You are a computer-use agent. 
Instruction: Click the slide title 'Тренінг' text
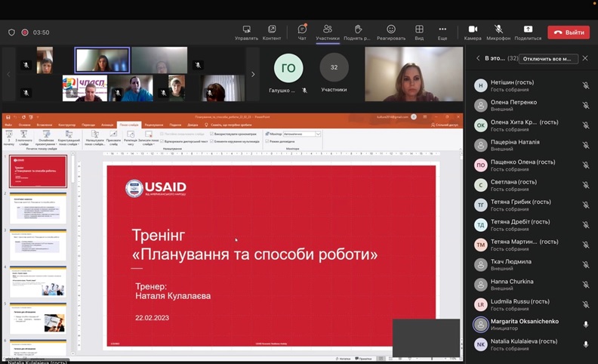[x=159, y=235]
